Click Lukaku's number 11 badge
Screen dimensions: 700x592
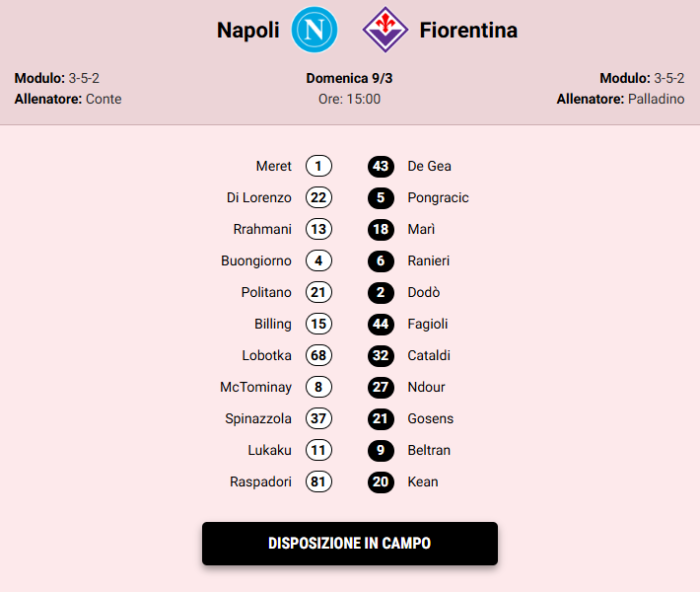(x=318, y=450)
